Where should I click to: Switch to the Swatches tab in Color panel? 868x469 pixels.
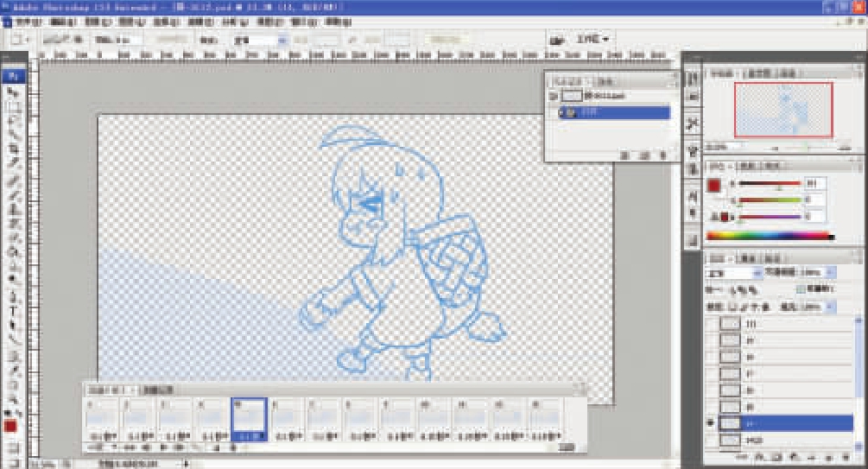pos(748,166)
